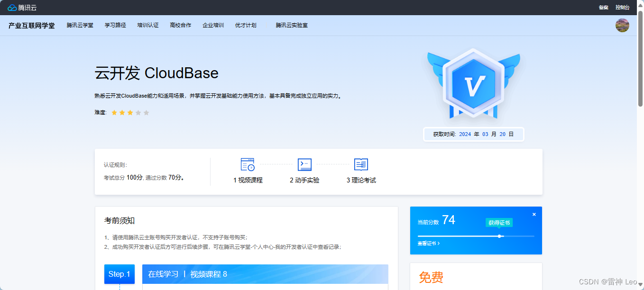This screenshot has height=290, width=644.
Task: Click the Step.1 badge label
Action: (119, 274)
